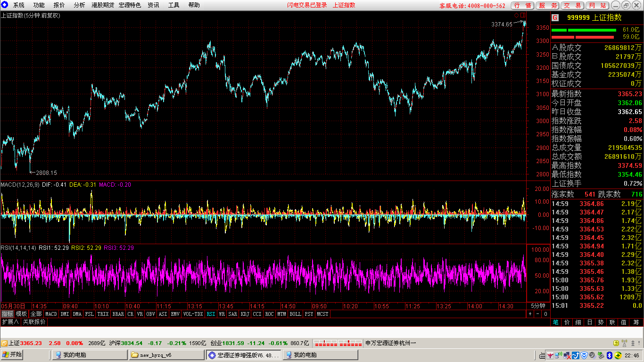Image resolution: width=644 pixels, height=362 pixels.
Task: Click the G badge beside 999999
Action: (x=555, y=18)
